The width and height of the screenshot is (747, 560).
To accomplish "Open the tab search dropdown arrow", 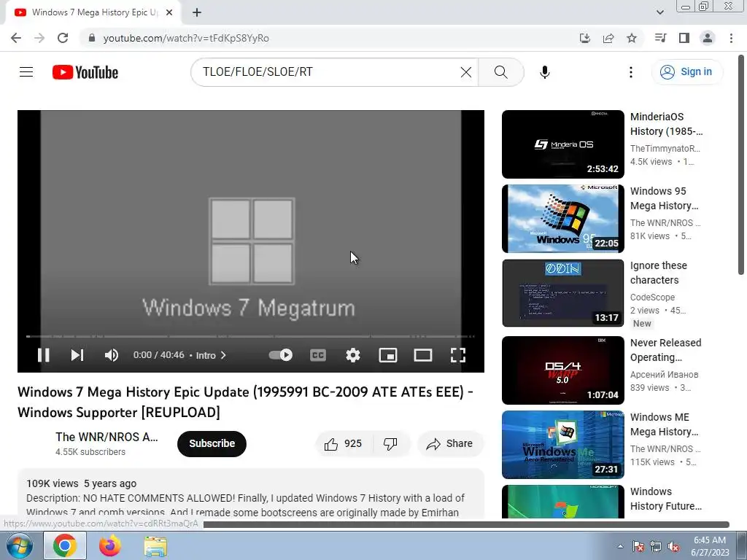I will click(x=659, y=13).
